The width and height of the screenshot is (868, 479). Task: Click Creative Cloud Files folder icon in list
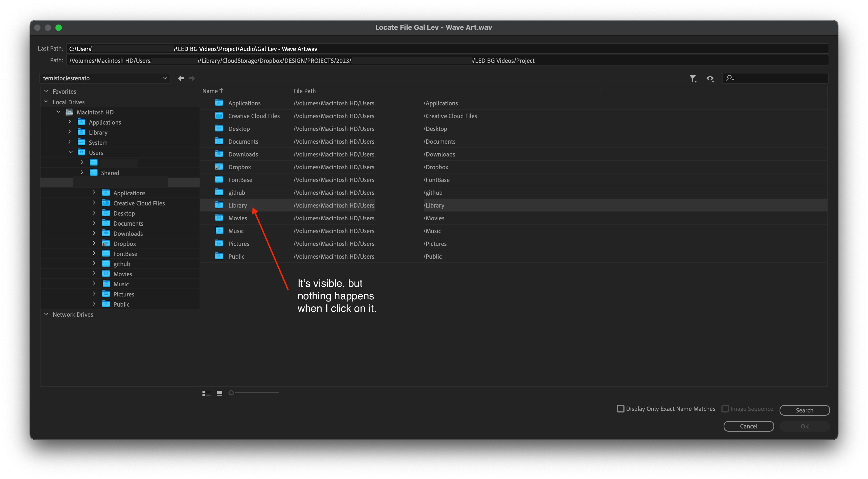coord(219,116)
